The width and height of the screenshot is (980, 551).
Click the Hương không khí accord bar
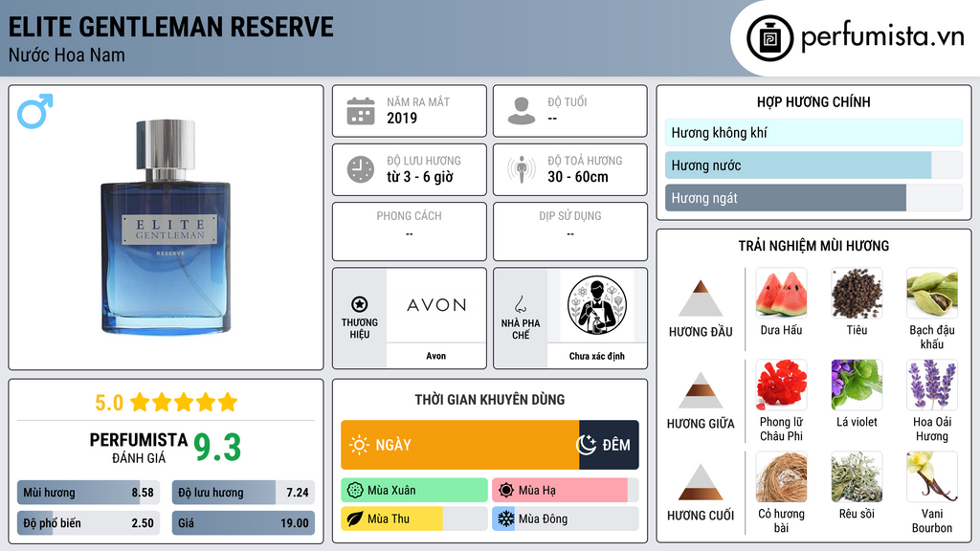point(813,132)
